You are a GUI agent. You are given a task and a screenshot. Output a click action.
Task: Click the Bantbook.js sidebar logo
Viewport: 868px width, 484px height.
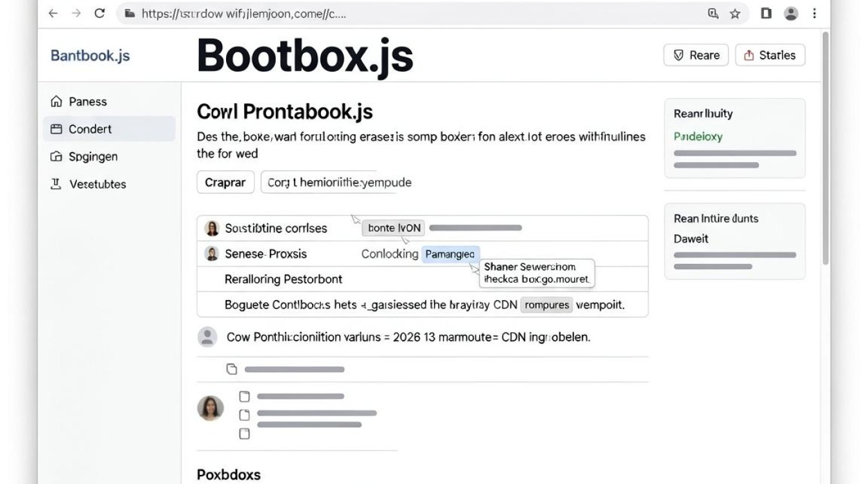tap(90, 55)
